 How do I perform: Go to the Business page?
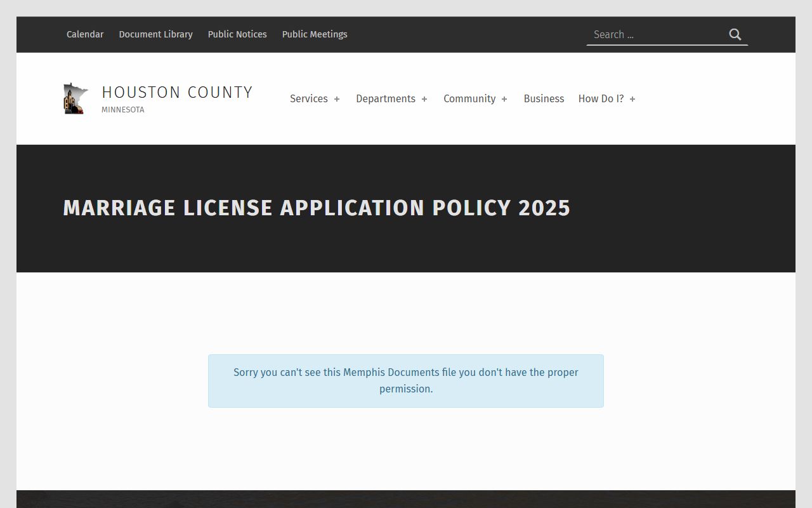click(544, 98)
